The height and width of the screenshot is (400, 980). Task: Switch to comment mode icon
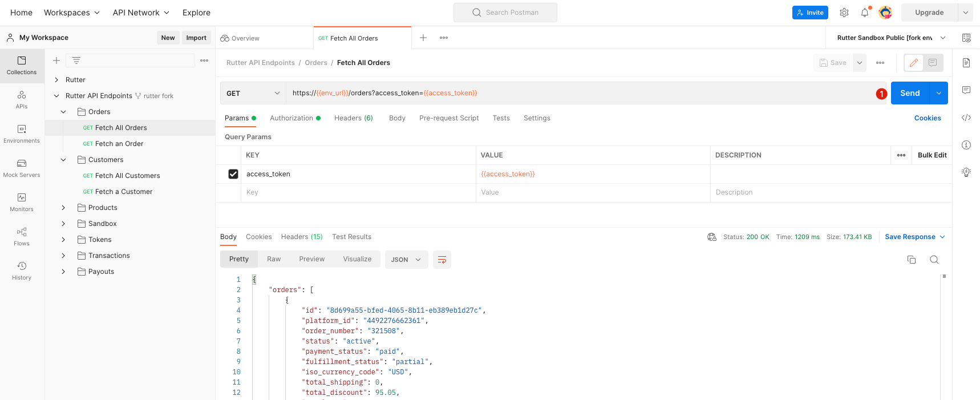pos(933,63)
